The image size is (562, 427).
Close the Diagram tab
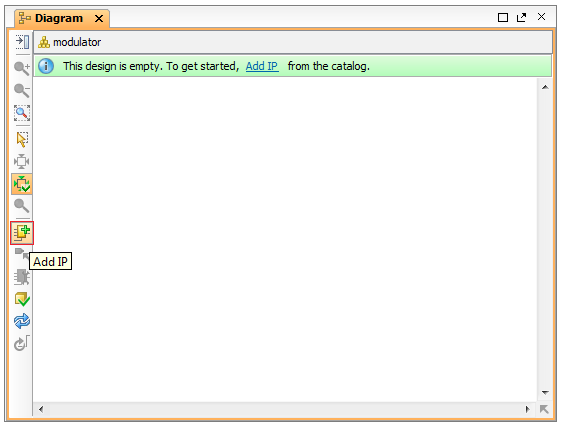click(x=99, y=19)
